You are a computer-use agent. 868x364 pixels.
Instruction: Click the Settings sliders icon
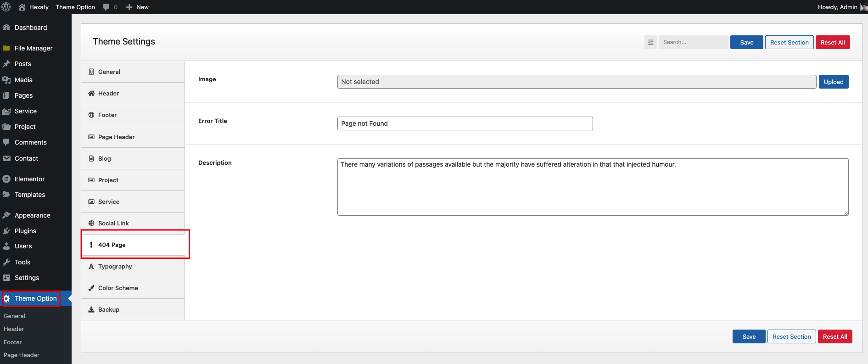point(6,278)
